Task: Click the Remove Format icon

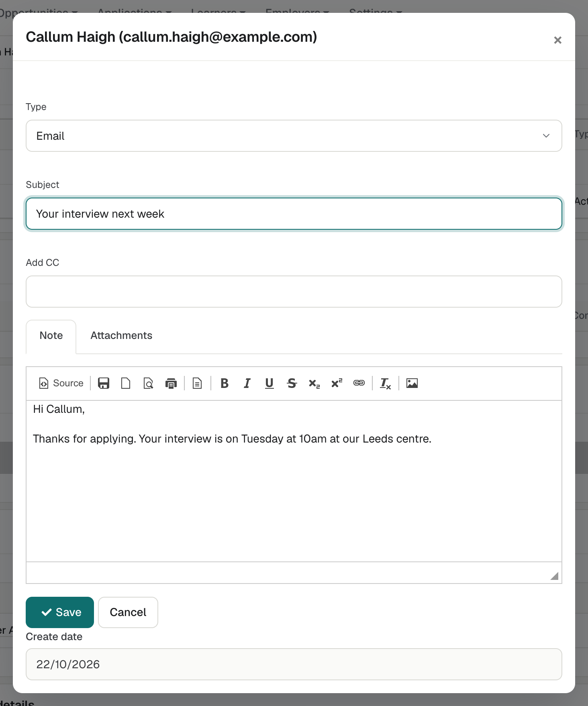Action: 386,383
